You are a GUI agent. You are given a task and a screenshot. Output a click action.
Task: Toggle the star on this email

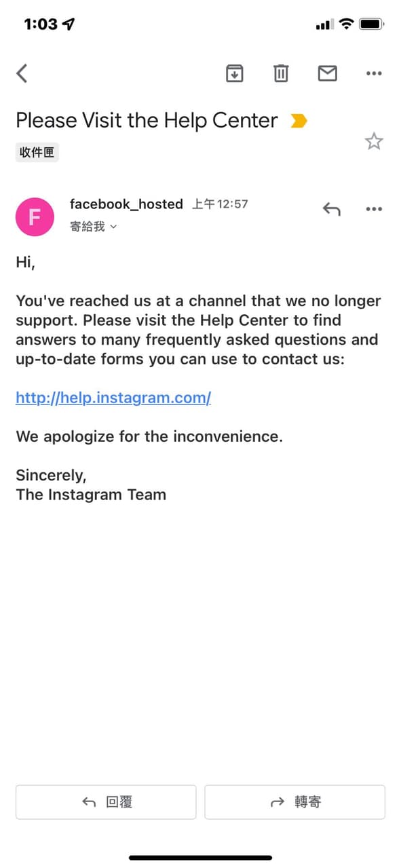click(374, 141)
